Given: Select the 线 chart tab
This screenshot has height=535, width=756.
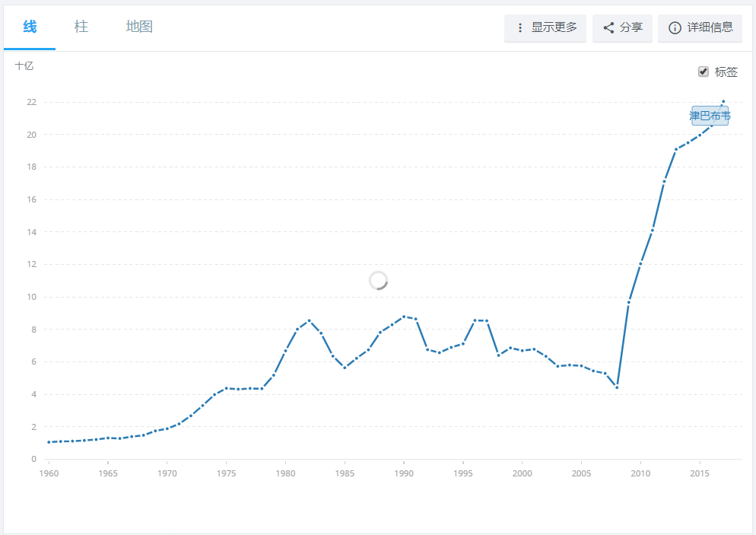Looking at the screenshot, I should 30,27.
